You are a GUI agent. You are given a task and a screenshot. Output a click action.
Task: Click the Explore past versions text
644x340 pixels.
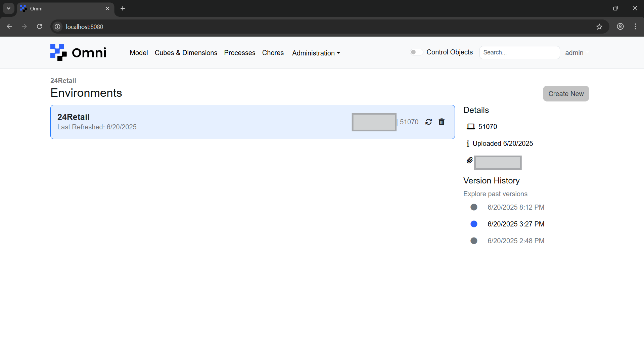click(495, 194)
